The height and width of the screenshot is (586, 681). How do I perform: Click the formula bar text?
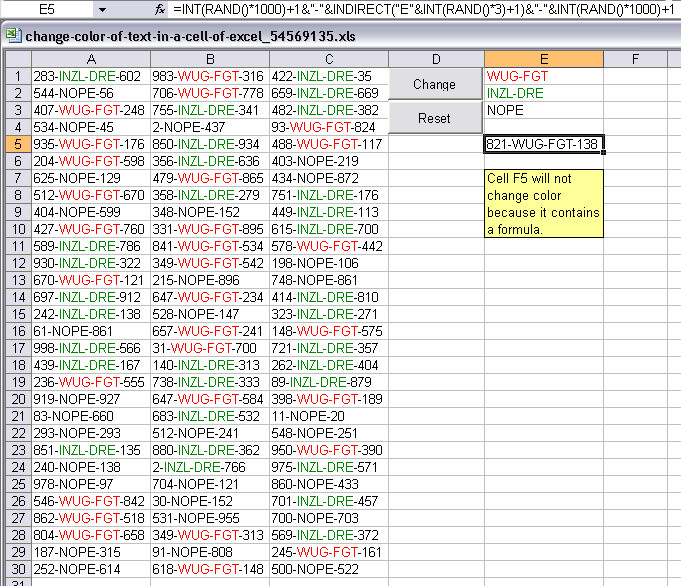[x=423, y=9]
